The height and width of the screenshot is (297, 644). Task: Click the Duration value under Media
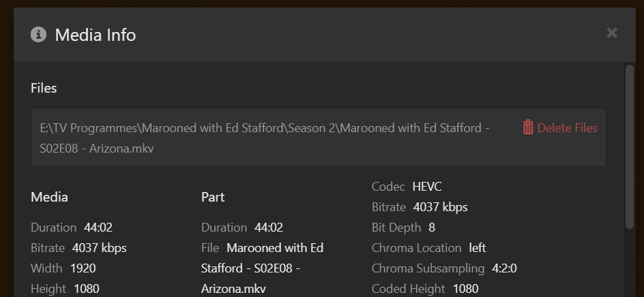(x=98, y=228)
